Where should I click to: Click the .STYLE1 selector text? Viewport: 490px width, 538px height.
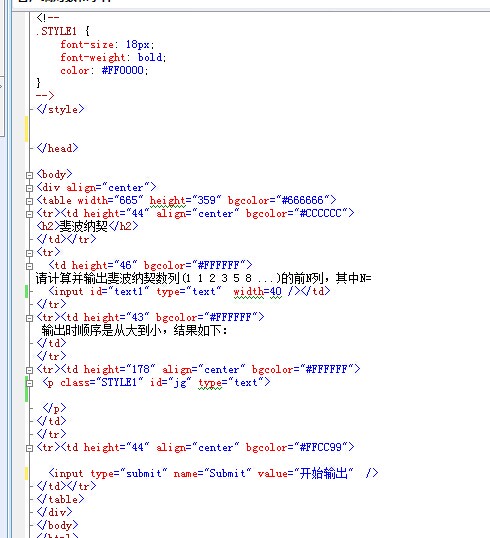click(x=56, y=31)
